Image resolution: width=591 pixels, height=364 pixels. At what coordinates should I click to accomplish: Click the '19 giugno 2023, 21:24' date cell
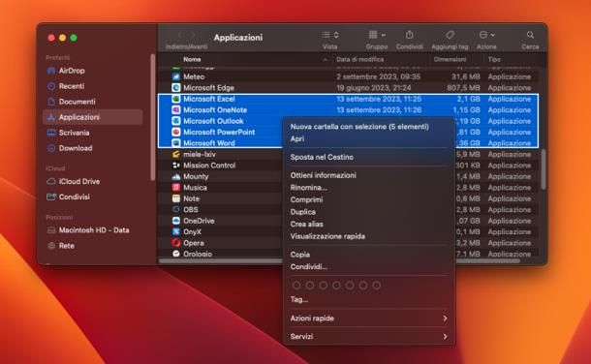coord(374,88)
